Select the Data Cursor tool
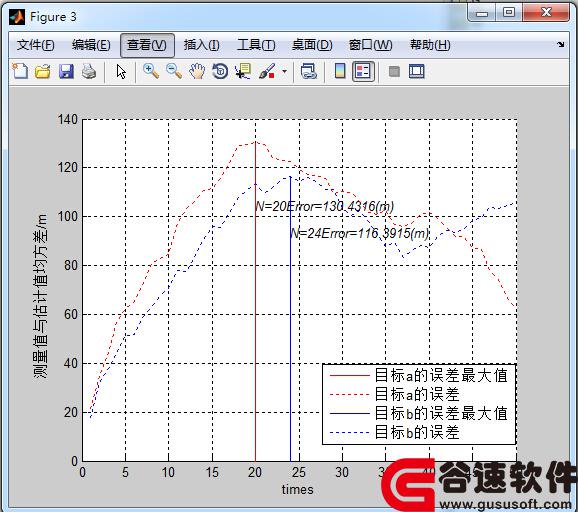The width and height of the screenshot is (578, 512). pyautogui.click(x=243, y=71)
